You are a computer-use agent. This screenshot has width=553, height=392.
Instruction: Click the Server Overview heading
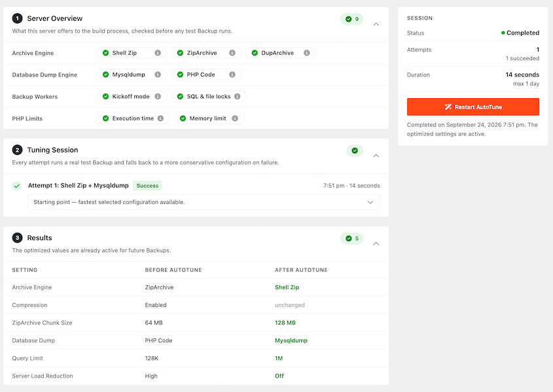(x=55, y=18)
